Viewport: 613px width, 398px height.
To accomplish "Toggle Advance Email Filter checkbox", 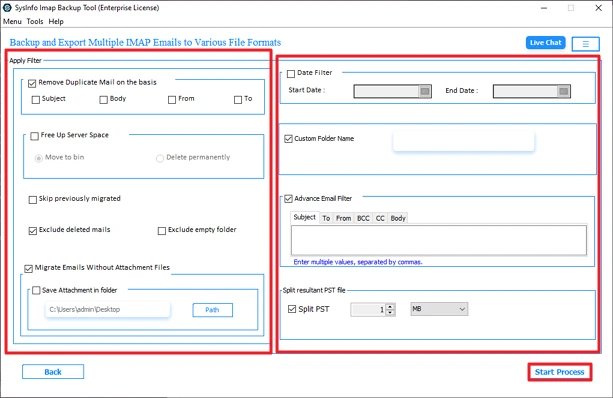I will tap(289, 199).
